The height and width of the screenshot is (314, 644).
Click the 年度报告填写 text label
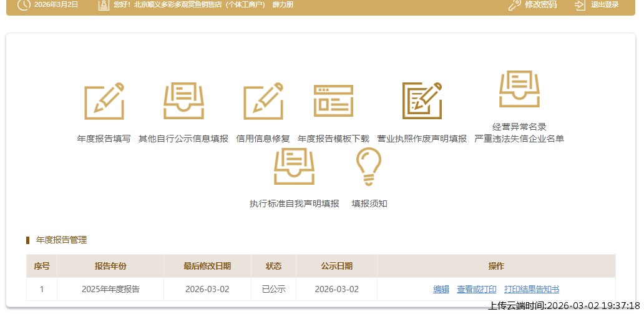click(104, 139)
